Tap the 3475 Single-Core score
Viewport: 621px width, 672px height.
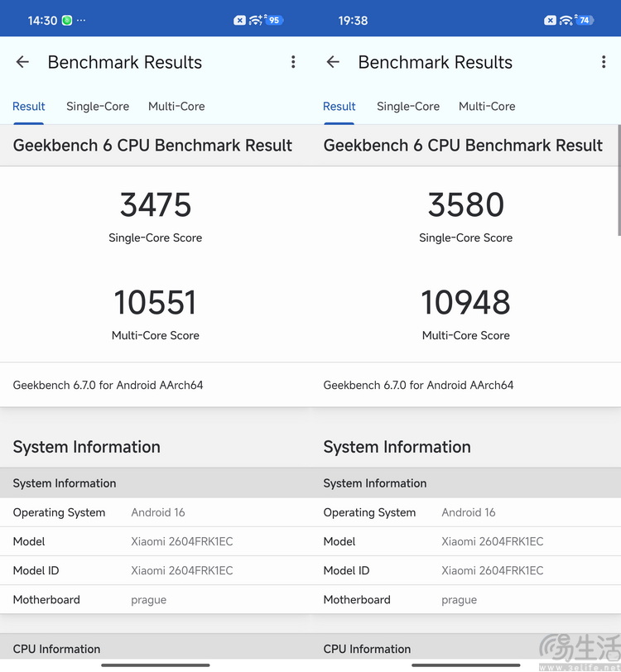point(155,205)
